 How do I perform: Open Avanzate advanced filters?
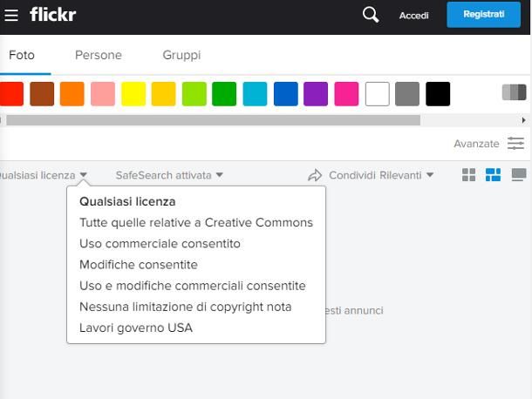[476, 144]
